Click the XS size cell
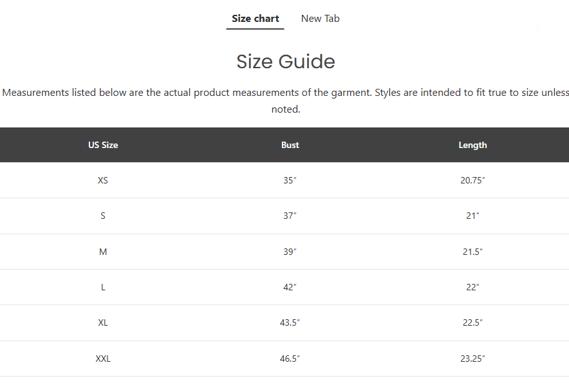 coord(103,180)
